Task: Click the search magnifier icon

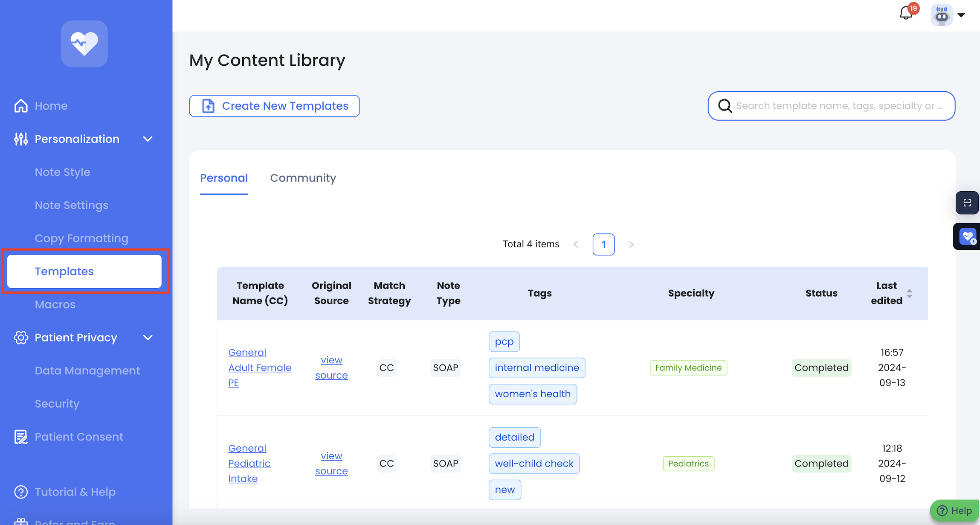Action: pyautogui.click(x=725, y=106)
